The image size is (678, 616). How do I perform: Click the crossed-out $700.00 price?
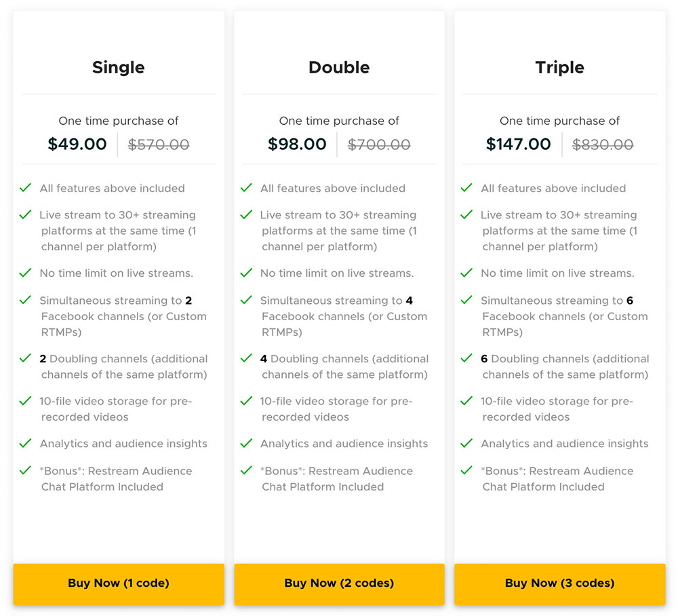(x=379, y=145)
